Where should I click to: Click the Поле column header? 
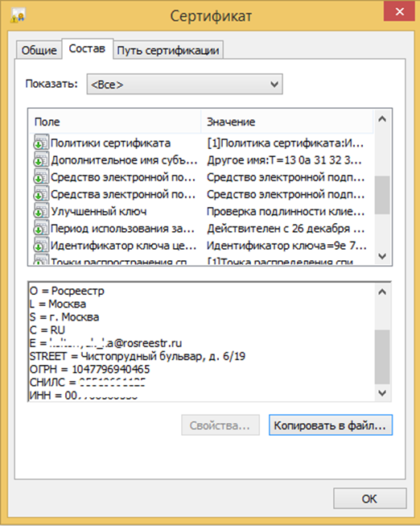pyautogui.click(x=115, y=122)
